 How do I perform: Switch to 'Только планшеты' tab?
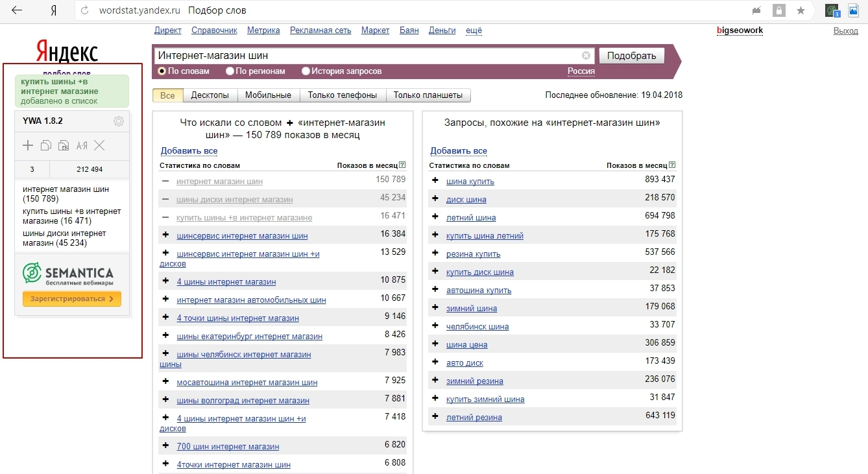[428, 95]
